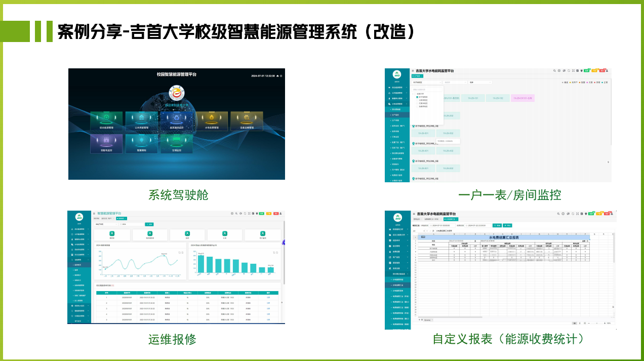Select room tile 1X-29-402
This screenshot has height=361, width=644.
pyautogui.click(x=448, y=151)
